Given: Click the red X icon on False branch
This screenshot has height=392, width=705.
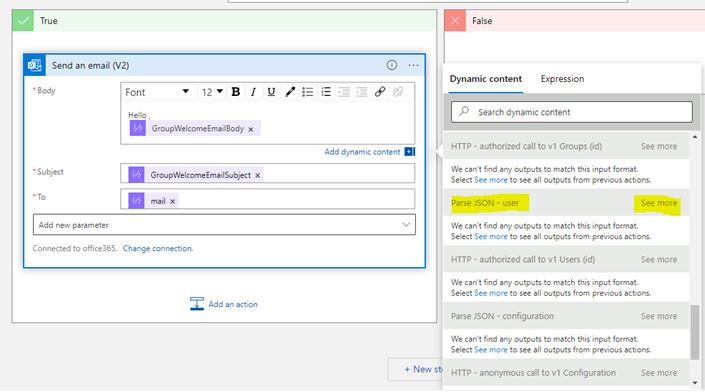Looking at the screenshot, I should tap(455, 21).
